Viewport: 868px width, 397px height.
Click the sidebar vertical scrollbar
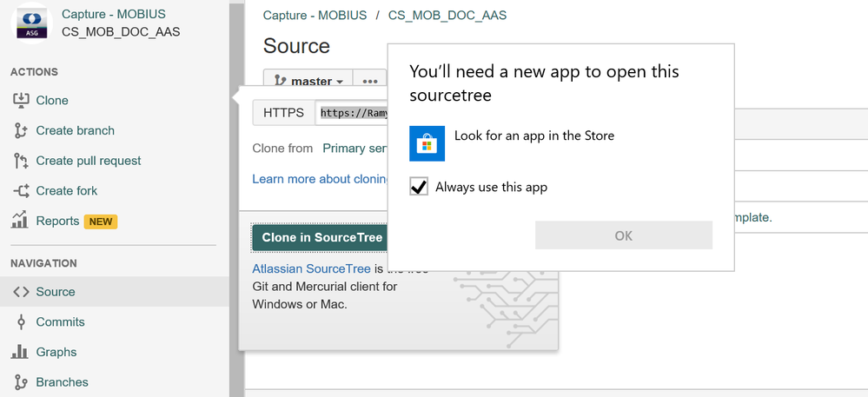237,198
